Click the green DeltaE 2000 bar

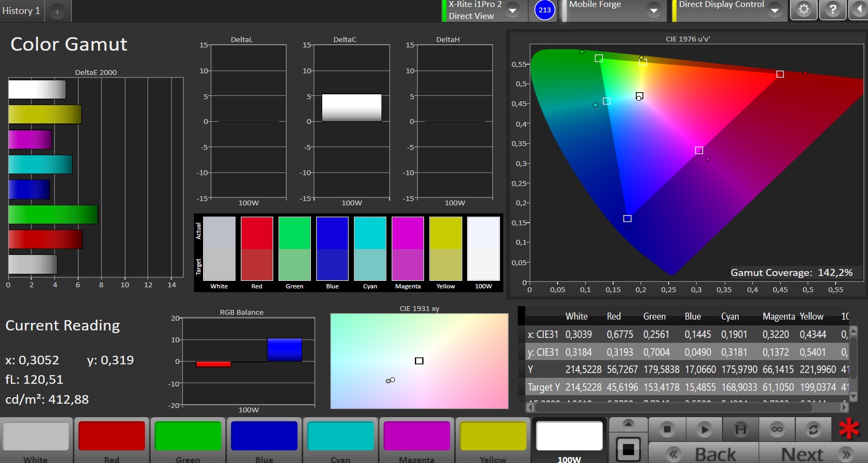pos(53,215)
